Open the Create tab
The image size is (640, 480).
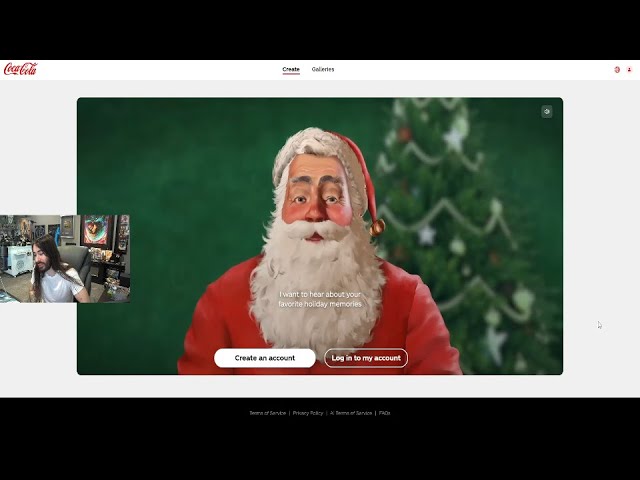pos(291,69)
